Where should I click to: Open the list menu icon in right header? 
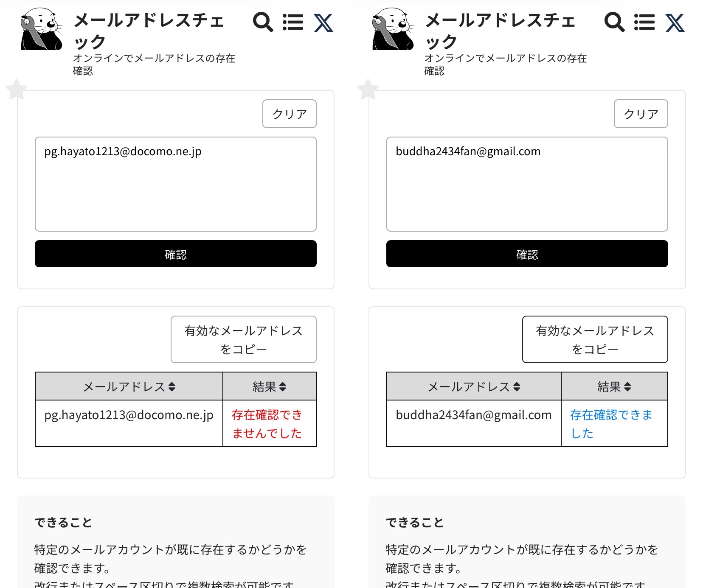coord(644,22)
